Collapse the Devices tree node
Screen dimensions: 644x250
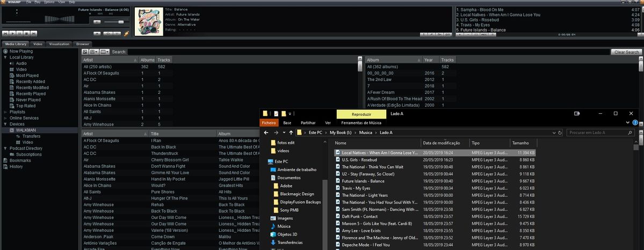click(5, 124)
